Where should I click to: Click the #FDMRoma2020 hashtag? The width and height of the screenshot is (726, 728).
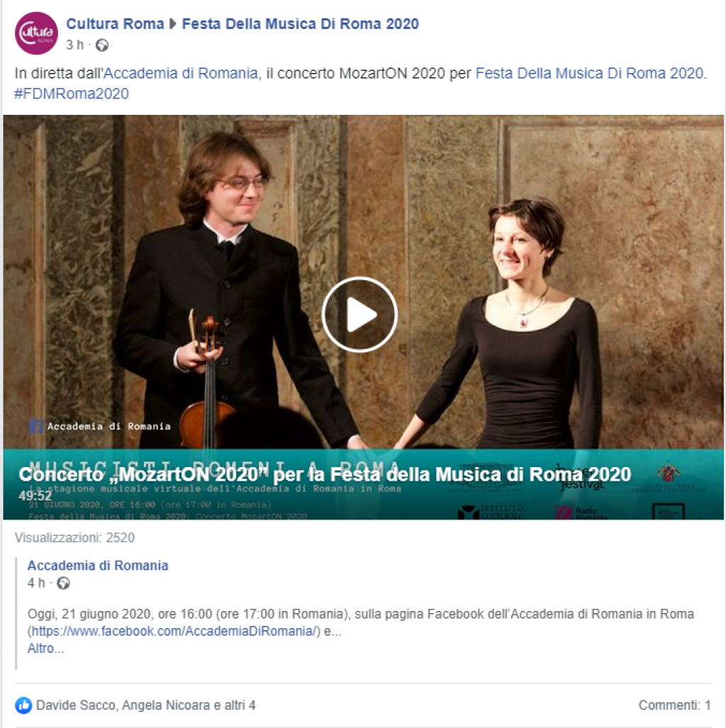[72, 94]
